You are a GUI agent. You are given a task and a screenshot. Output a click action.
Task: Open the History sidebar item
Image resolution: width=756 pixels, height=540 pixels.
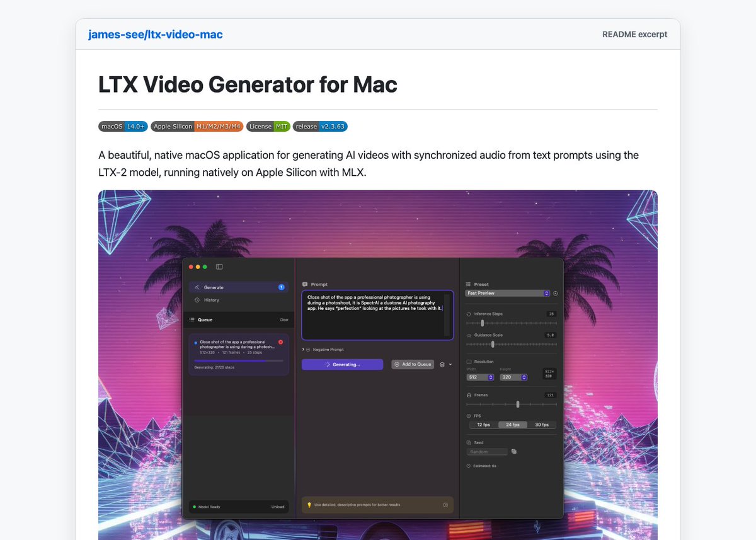coord(239,300)
